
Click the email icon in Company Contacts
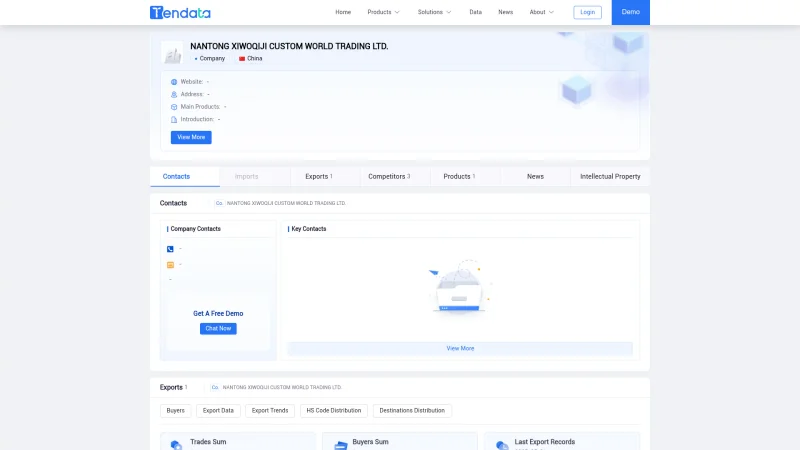click(x=170, y=265)
